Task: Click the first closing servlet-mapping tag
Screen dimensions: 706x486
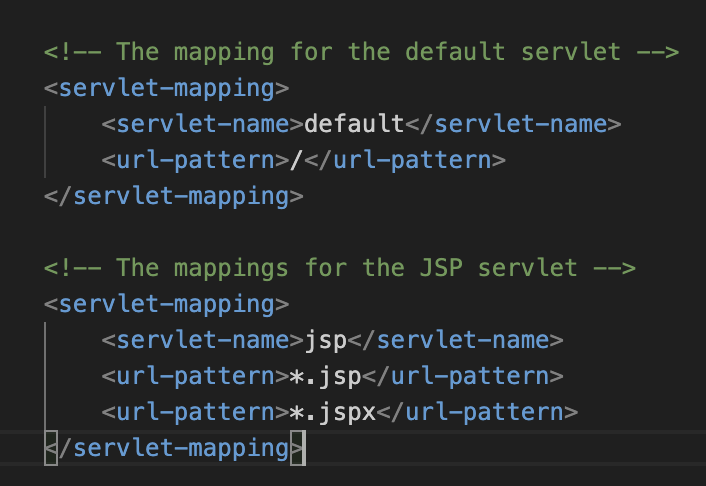Action: coord(173,196)
